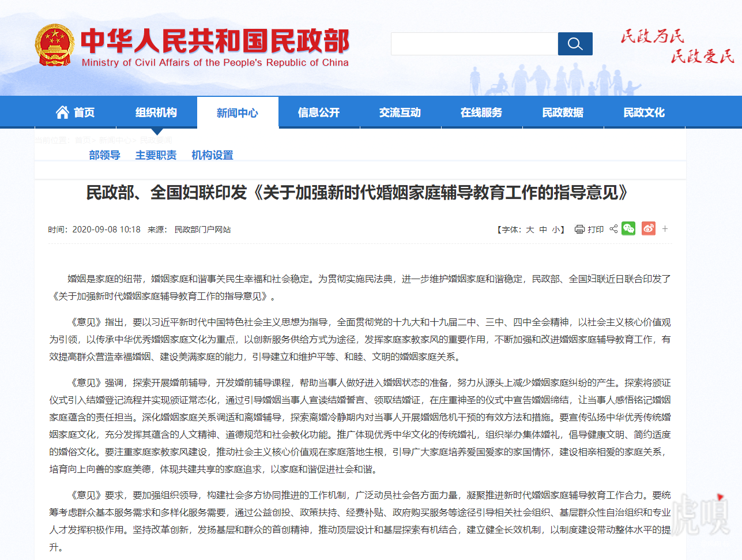
Task: Open the 组织机构 navigation tab
Action: pyautogui.click(x=156, y=112)
